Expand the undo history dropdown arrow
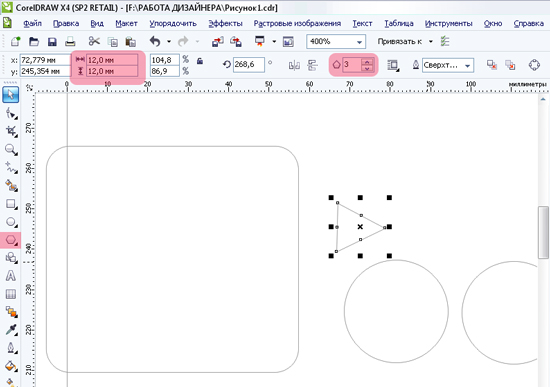This screenshot has height=387, width=550. click(169, 41)
